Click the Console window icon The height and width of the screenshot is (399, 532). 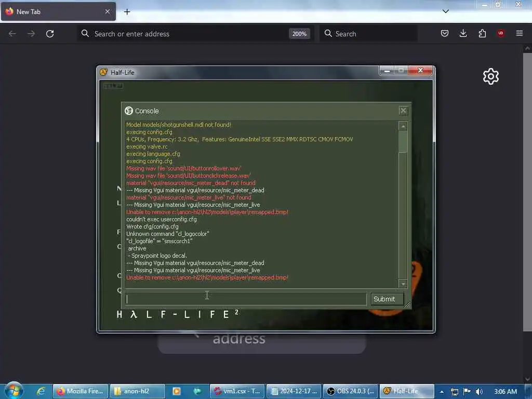[129, 111]
